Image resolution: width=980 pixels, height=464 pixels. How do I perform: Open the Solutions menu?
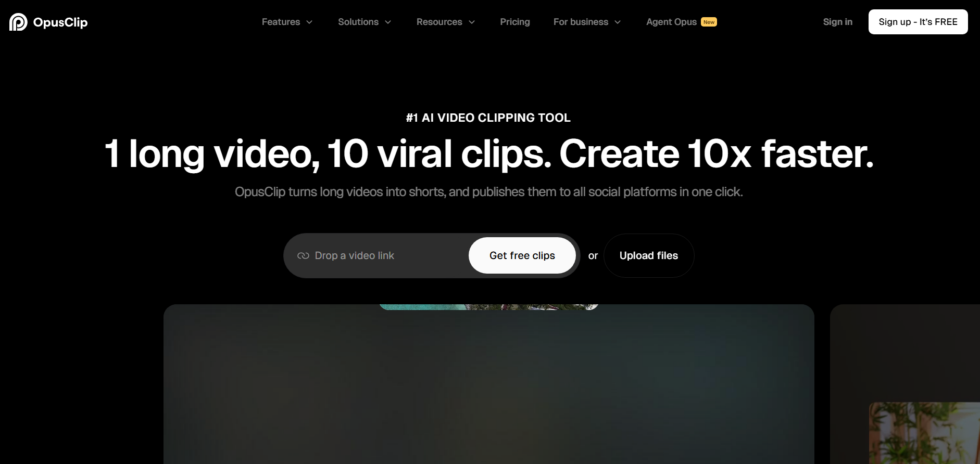click(x=358, y=22)
